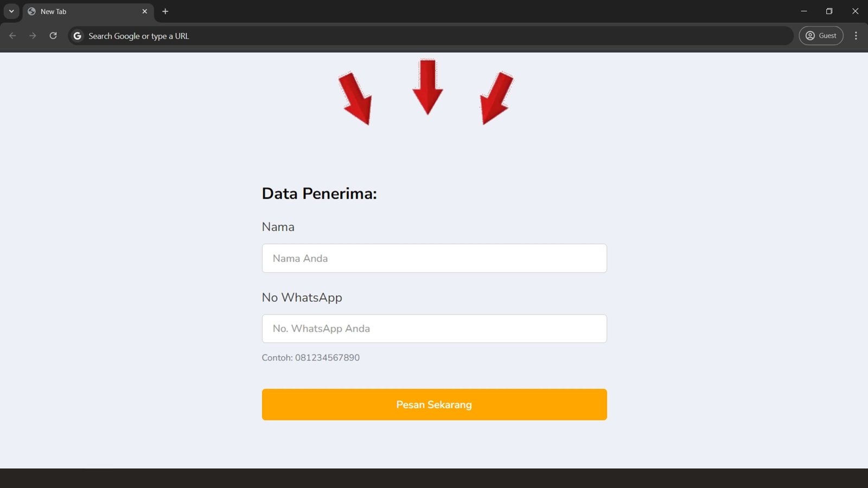Click the Nama Anda input field

point(434,258)
